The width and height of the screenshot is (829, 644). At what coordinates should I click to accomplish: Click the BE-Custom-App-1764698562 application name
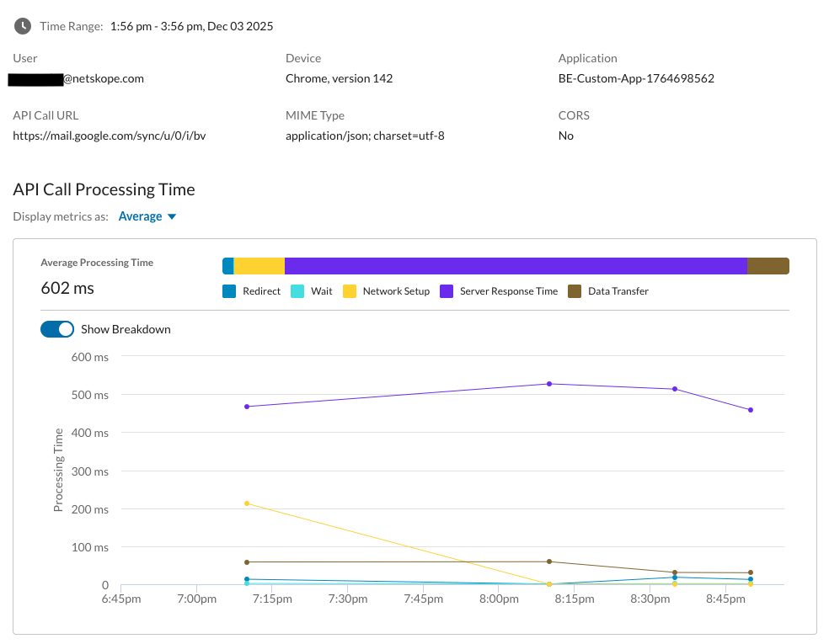(x=636, y=78)
